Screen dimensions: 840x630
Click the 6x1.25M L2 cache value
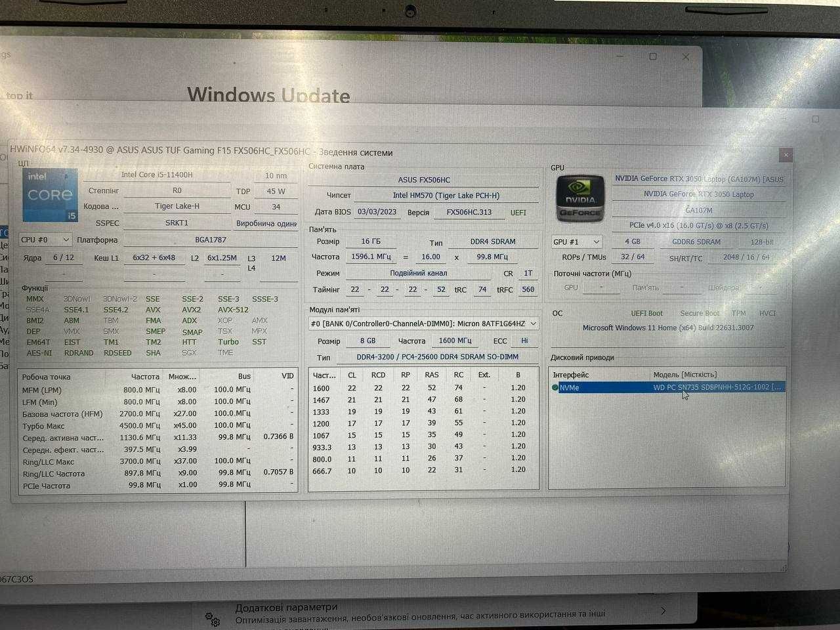[x=222, y=258]
